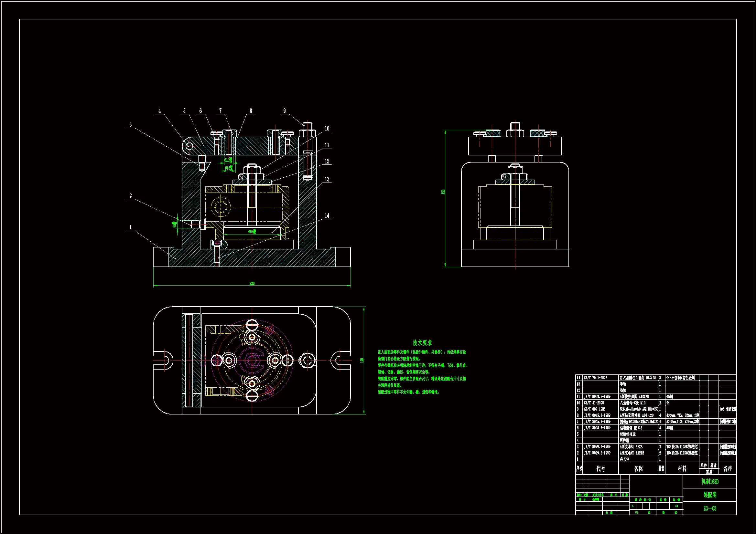
Task: Click the 代号 column header
Action: pyautogui.click(x=600, y=468)
